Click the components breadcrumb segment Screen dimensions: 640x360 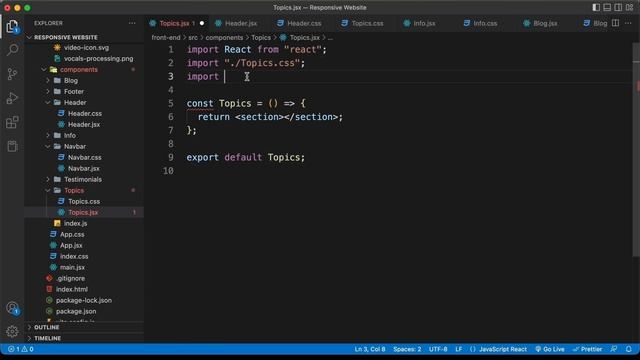point(224,38)
